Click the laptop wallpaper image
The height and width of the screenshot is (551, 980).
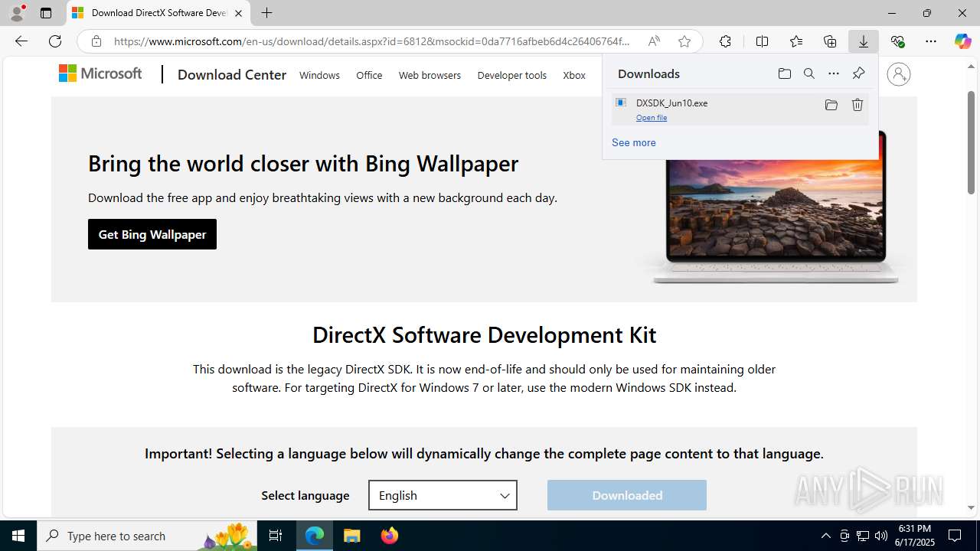pyautogui.click(x=776, y=210)
